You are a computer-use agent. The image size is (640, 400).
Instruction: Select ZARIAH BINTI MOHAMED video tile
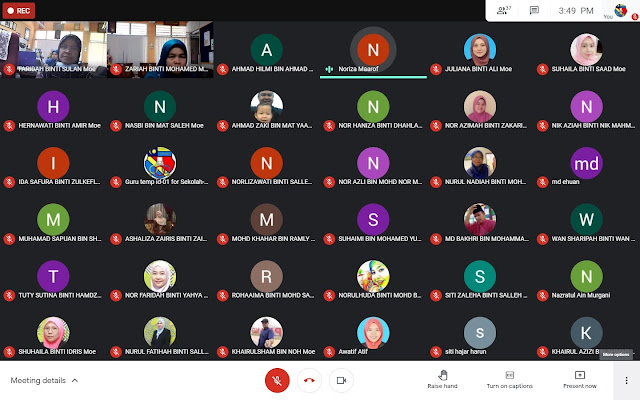click(x=160, y=50)
